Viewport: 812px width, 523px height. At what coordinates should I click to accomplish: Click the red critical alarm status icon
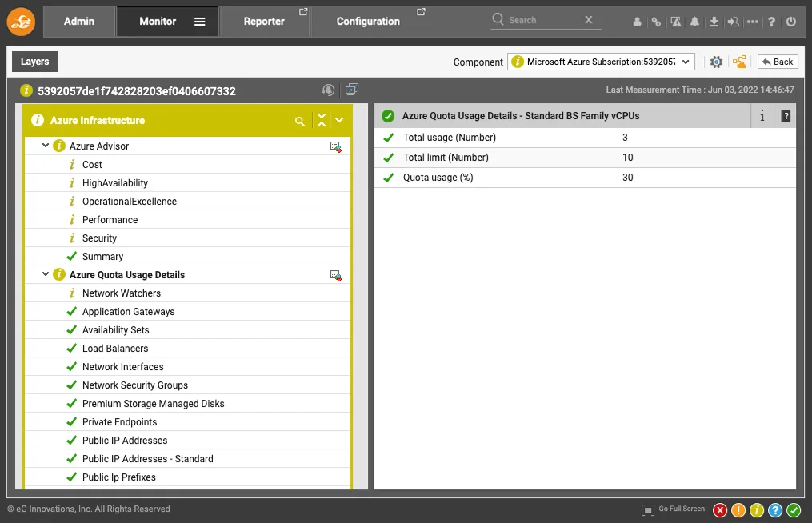coord(720,510)
